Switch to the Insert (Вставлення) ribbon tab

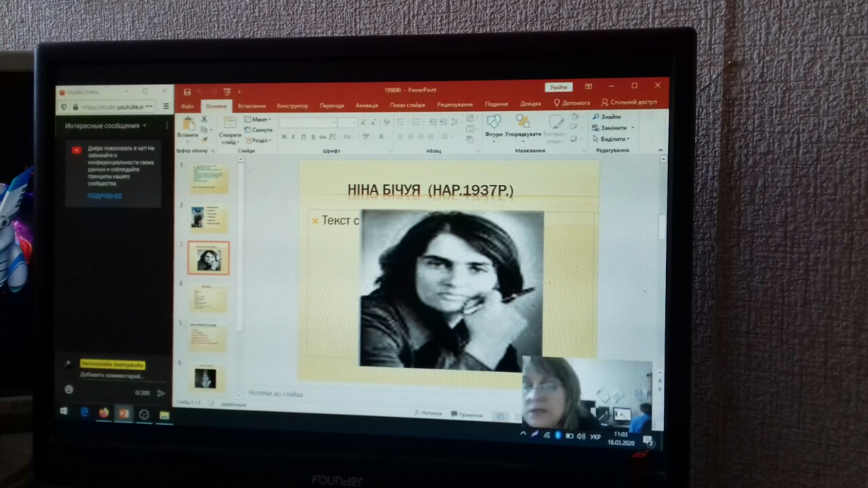point(252,106)
